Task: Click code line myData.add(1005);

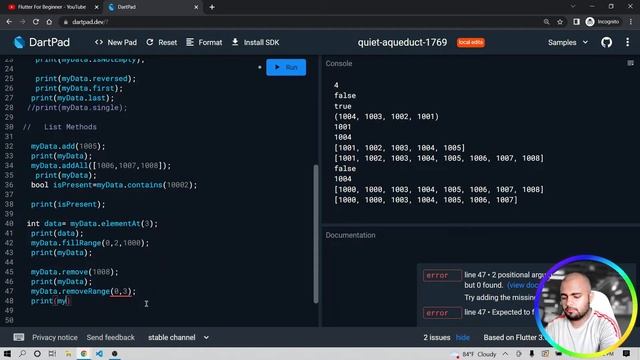Action: (68, 146)
